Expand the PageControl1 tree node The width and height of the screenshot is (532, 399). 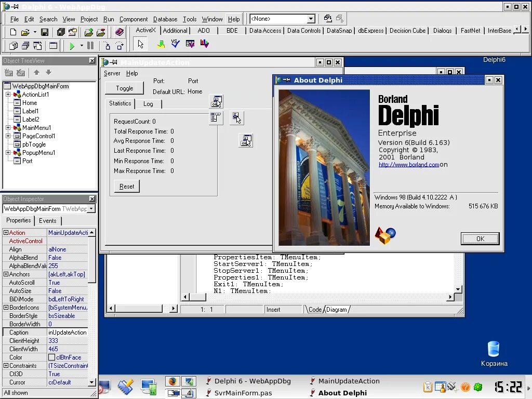[x=8, y=136]
